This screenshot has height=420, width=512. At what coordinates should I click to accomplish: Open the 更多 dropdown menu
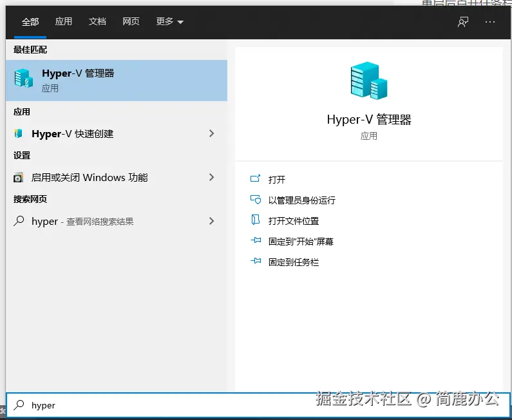pos(170,21)
